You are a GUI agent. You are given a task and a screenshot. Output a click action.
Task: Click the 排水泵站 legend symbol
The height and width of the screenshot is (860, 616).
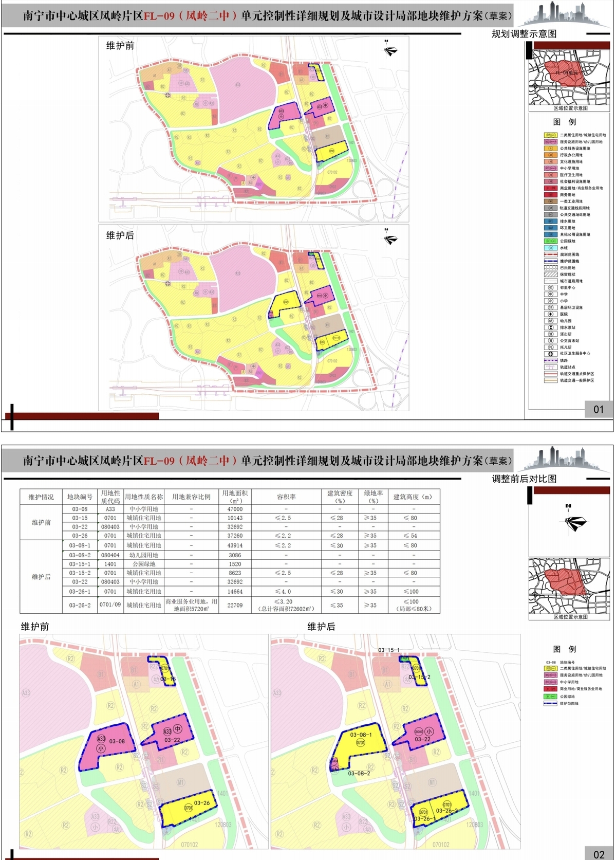[550, 327]
